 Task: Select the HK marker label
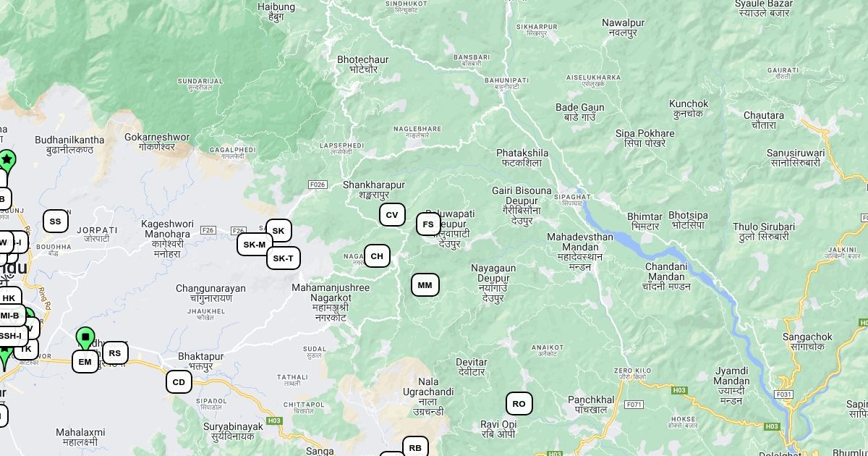(9, 298)
